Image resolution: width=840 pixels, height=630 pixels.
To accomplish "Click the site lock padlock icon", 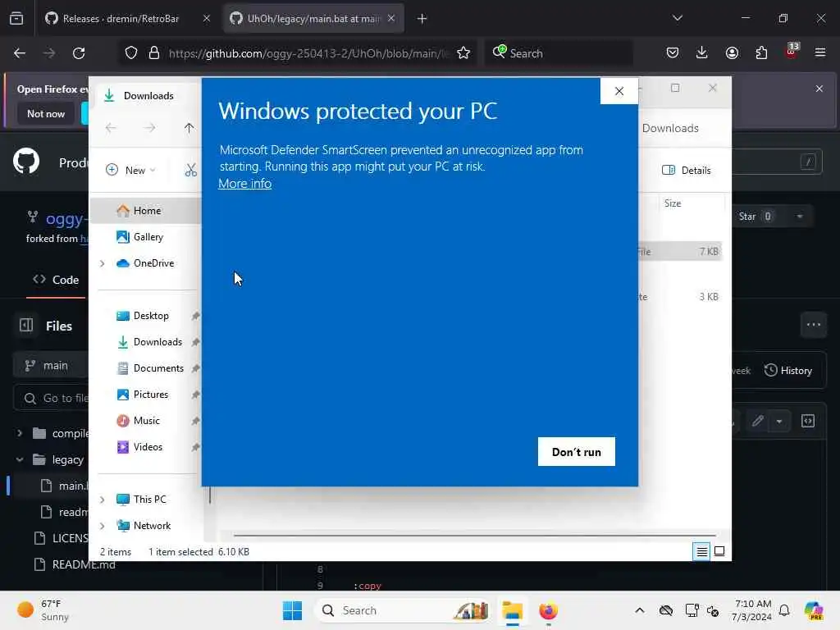I will (154, 53).
